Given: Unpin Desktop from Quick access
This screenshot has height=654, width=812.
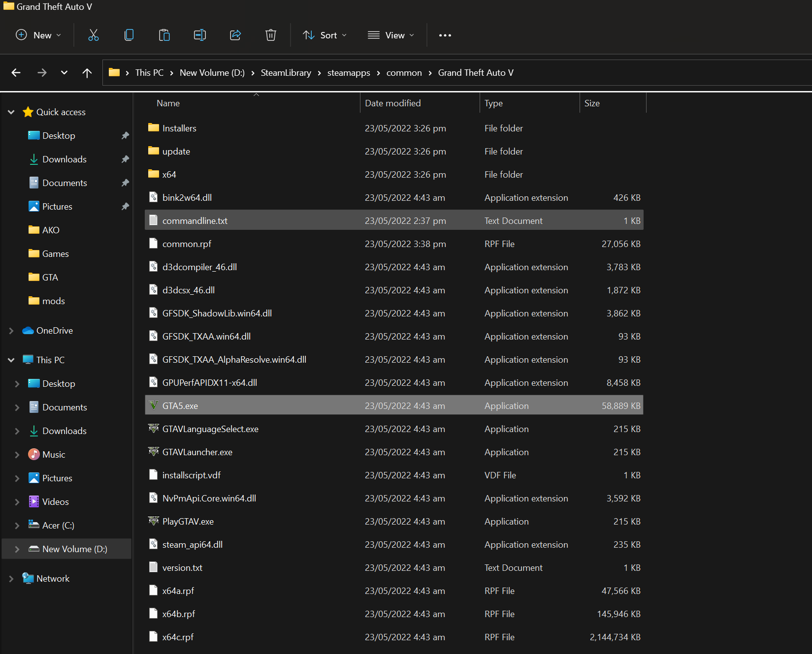Looking at the screenshot, I should [x=125, y=136].
